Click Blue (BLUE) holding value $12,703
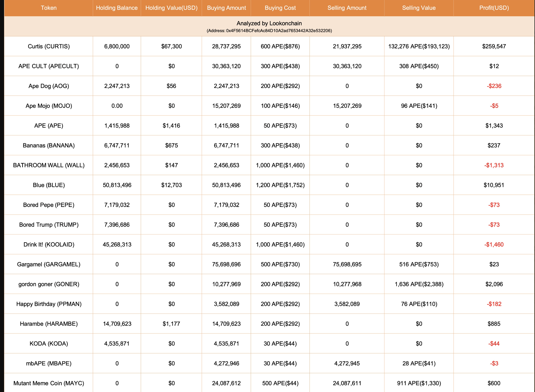 (x=171, y=185)
